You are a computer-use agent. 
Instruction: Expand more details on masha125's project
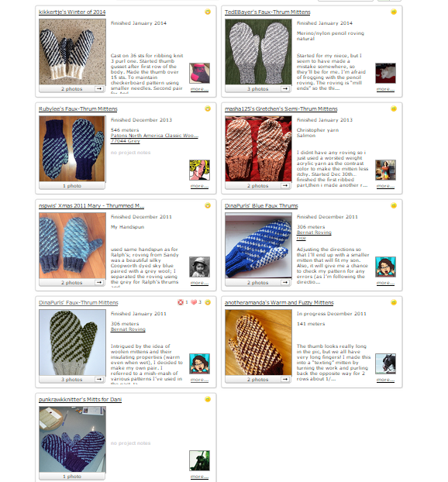pos(385,186)
